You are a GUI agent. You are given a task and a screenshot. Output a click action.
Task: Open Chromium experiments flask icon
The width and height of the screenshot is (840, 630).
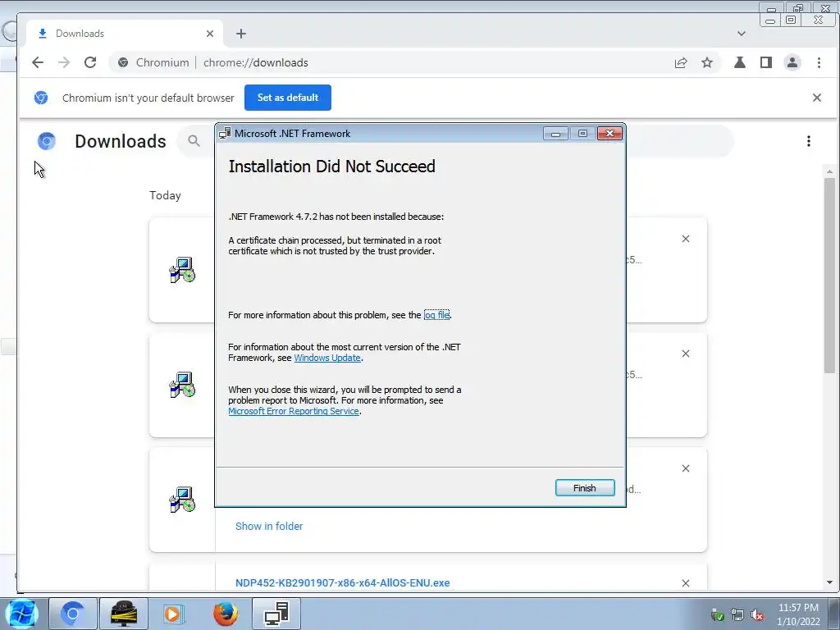click(x=740, y=62)
